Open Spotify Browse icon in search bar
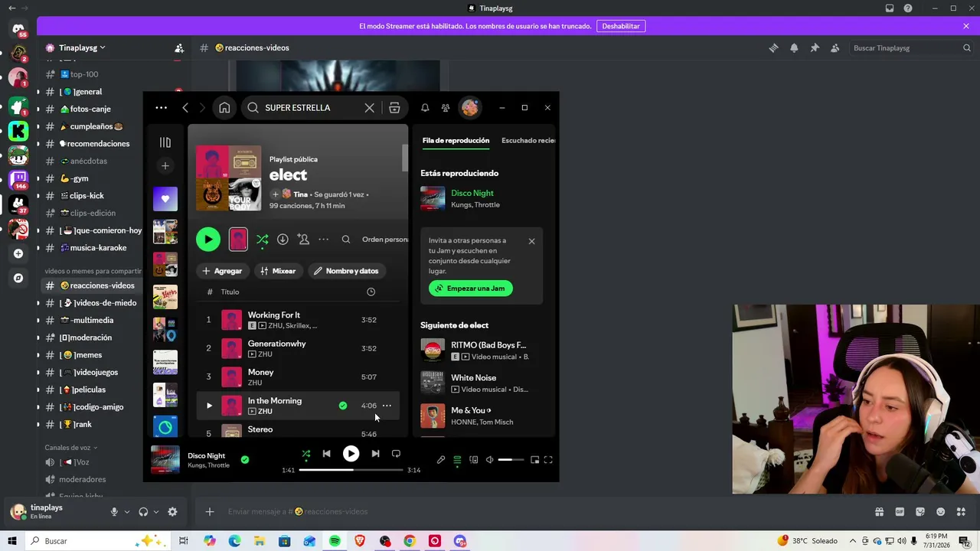 [x=394, y=108]
